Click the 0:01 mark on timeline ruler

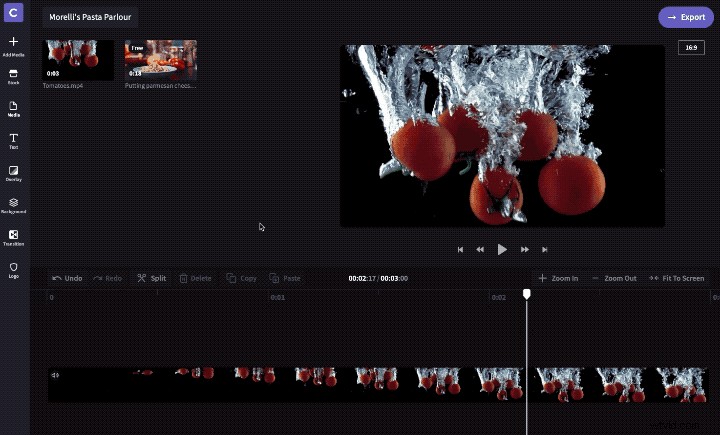pos(277,297)
